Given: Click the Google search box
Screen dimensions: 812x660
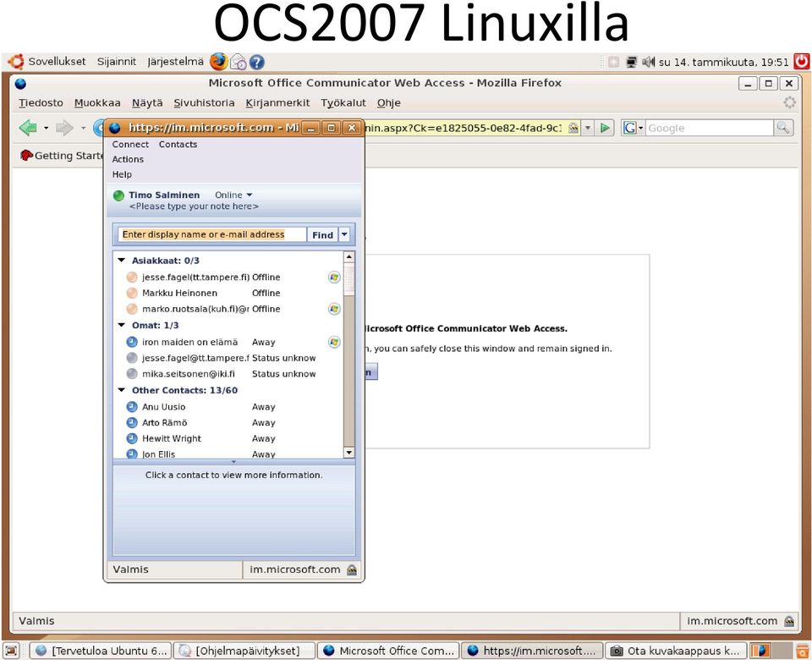Looking at the screenshot, I should click(710, 128).
